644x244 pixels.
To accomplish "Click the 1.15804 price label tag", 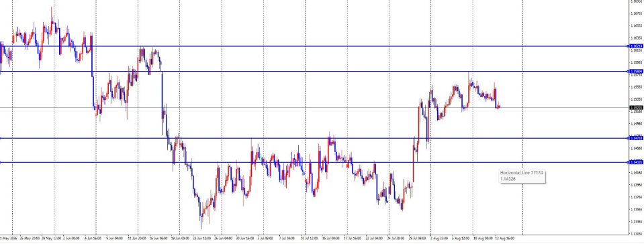I will (636, 71).
